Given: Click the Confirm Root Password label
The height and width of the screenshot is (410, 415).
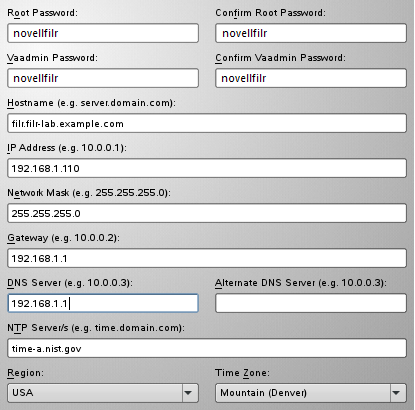Looking at the screenshot, I should [x=270, y=13].
